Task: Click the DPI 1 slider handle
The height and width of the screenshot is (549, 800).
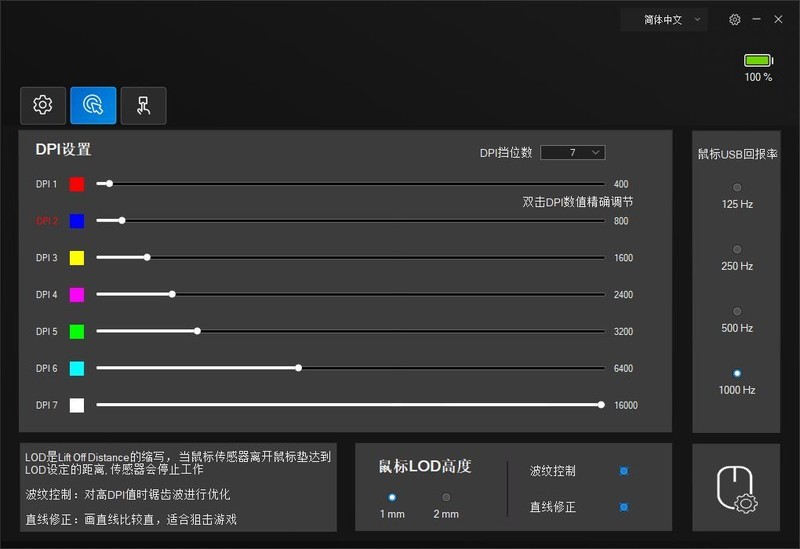Action: (x=109, y=184)
